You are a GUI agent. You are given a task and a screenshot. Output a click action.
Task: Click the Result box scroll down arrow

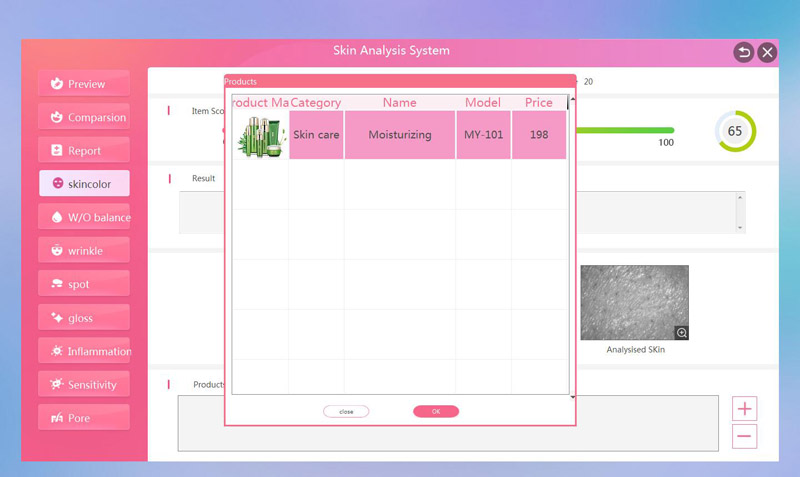point(740,228)
